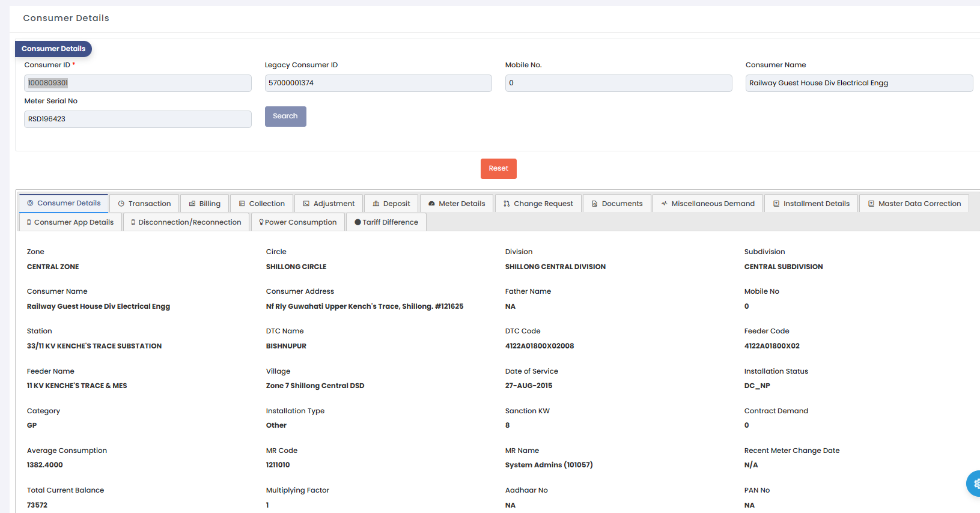Click the Consumer Name input field

pyautogui.click(x=859, y=83)
